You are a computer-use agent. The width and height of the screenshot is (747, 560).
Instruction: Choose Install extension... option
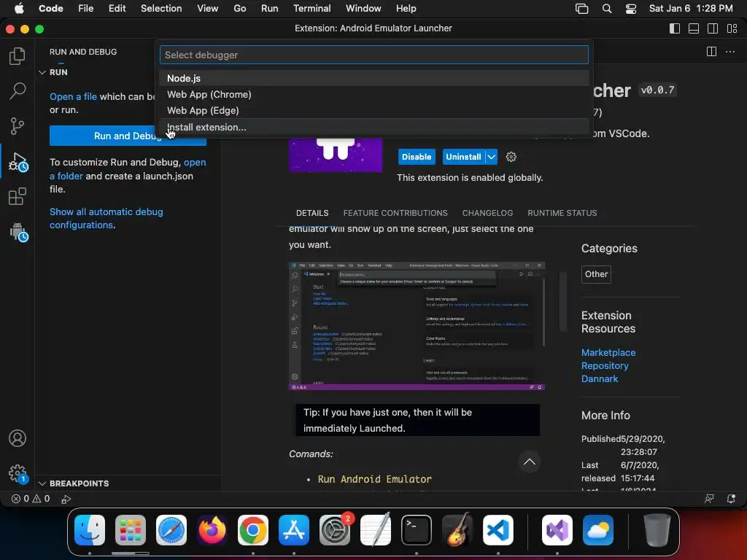click(x=374, y=127)
